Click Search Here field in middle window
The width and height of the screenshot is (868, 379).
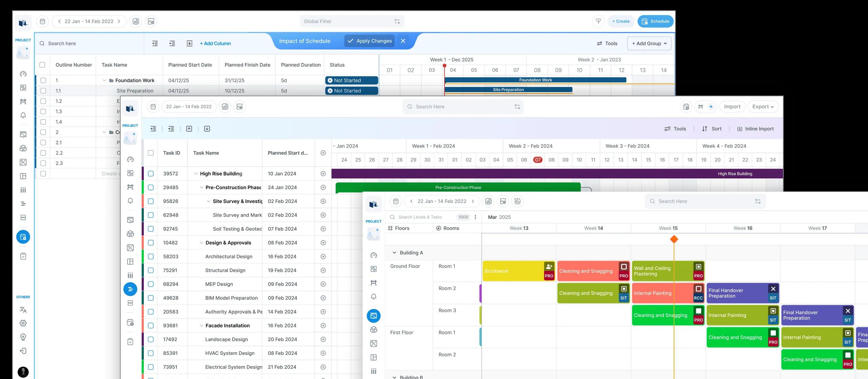point(463,107)
